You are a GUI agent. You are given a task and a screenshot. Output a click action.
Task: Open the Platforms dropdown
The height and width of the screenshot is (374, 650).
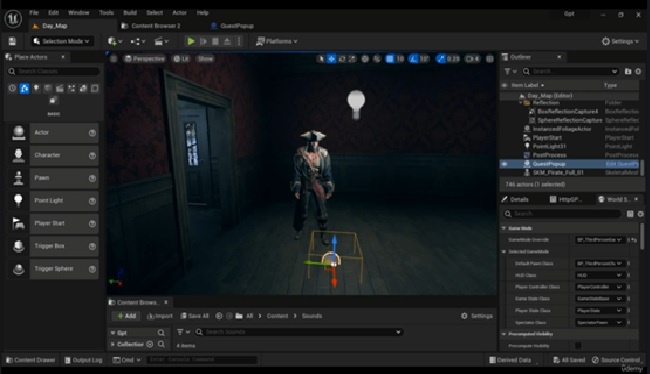pos(276,41)
